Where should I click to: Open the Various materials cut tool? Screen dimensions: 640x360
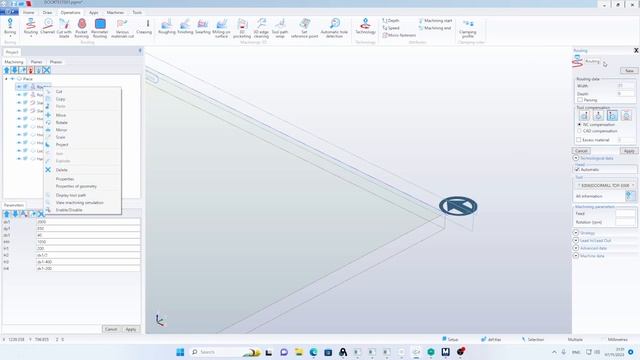(122, 28)
